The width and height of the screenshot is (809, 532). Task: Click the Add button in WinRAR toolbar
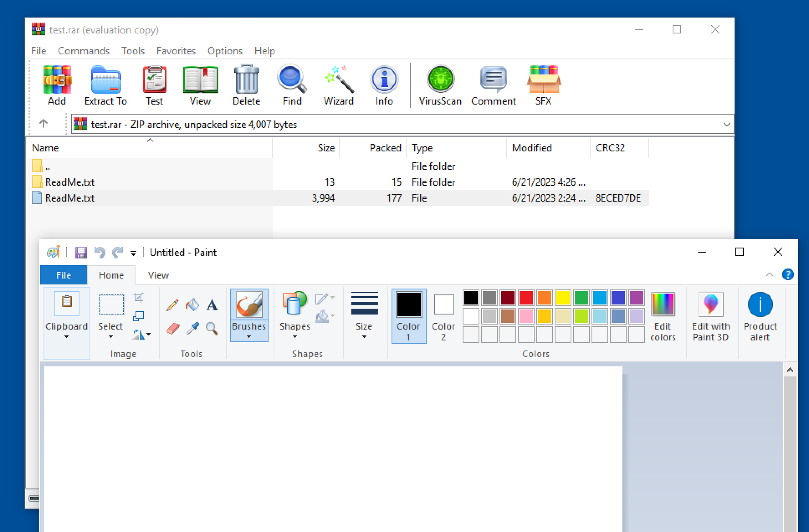click(x=57, y=85)
